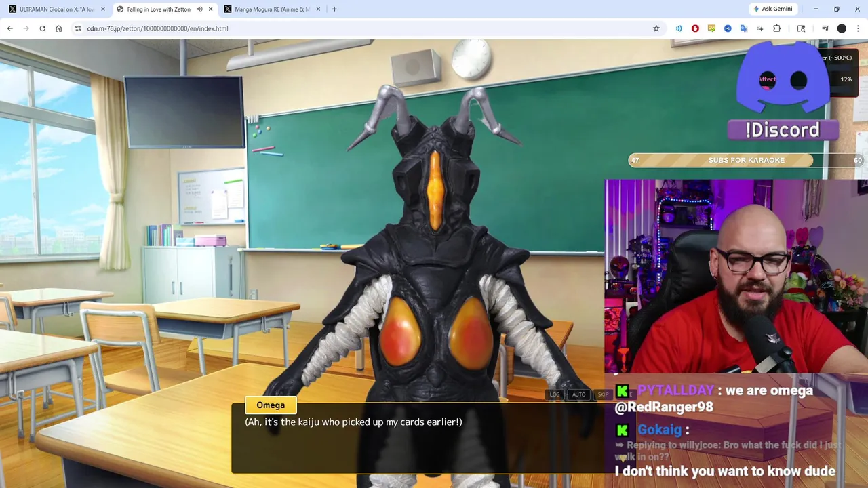Viewport: 868px width, 488px height.
Task: Click the PYTALLDAY chat username
Action: [675, 390]
